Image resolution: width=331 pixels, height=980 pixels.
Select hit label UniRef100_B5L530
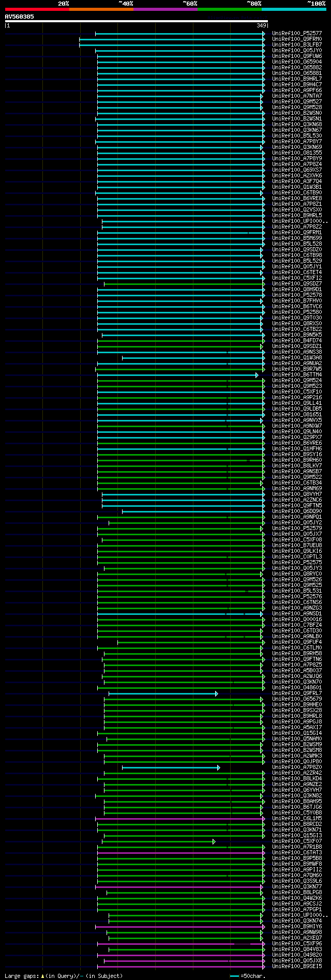pyautogui.click(x=297, y=135)
